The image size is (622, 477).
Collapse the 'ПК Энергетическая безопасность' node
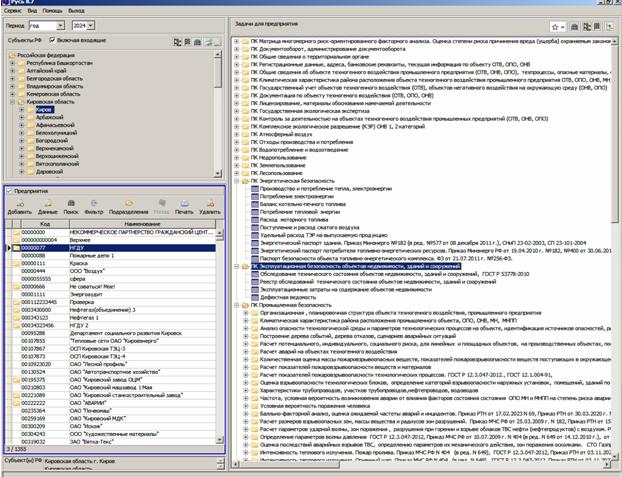(x=237, y=180)
